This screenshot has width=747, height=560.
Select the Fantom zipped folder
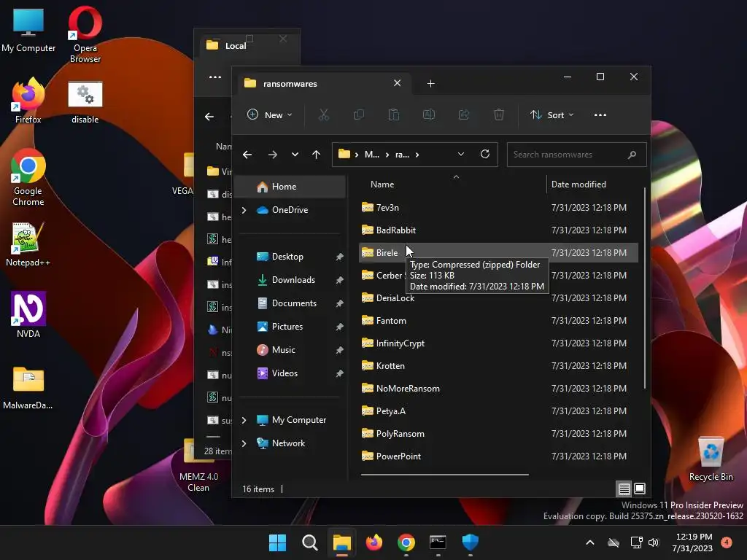tap(498, 321)
